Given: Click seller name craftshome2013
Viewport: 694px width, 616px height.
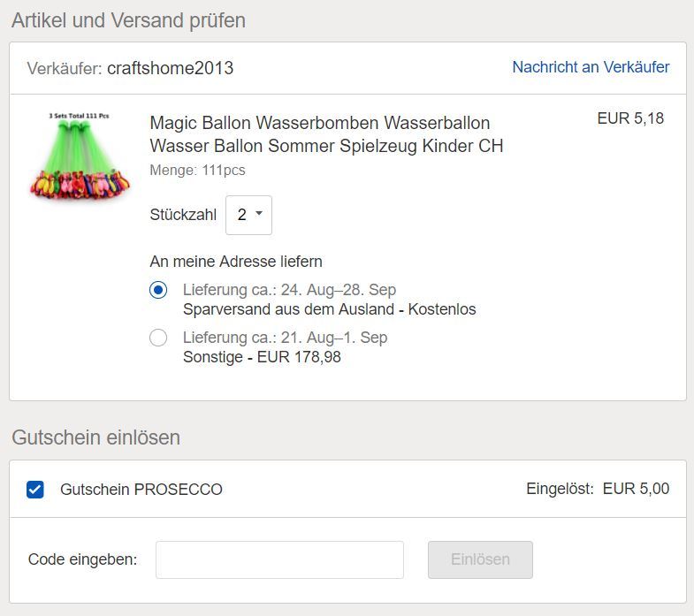Looking at the screenshot, I should pos(171,68).
